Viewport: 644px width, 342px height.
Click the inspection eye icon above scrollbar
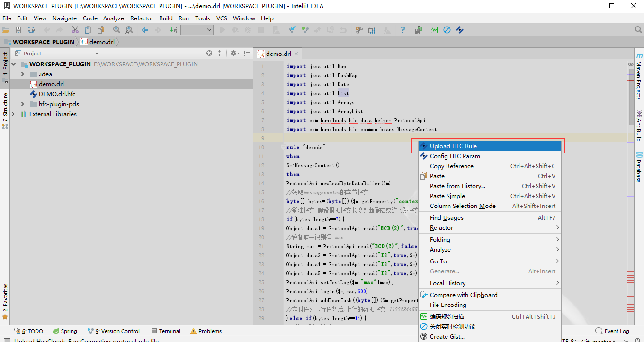[x=631, y=64]
